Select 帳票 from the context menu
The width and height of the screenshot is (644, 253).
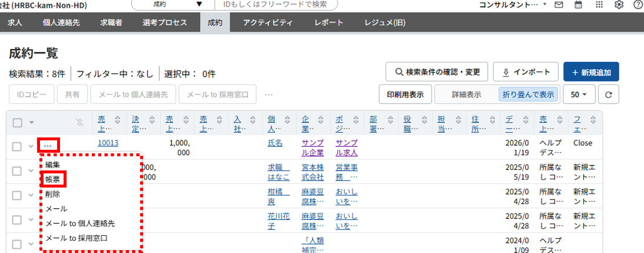tap(53, 179)
